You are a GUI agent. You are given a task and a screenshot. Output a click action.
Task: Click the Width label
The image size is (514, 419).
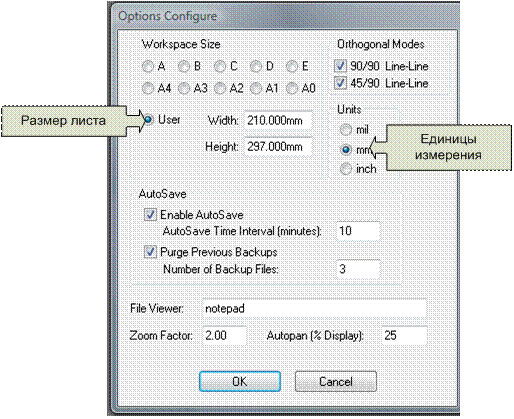pos(223,120)
